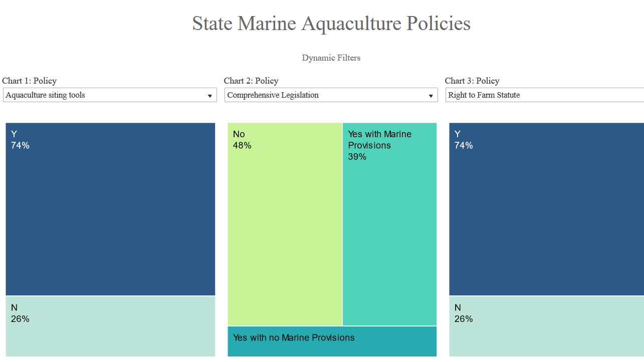Click the 26% value in Chart 1

(20, 319)
